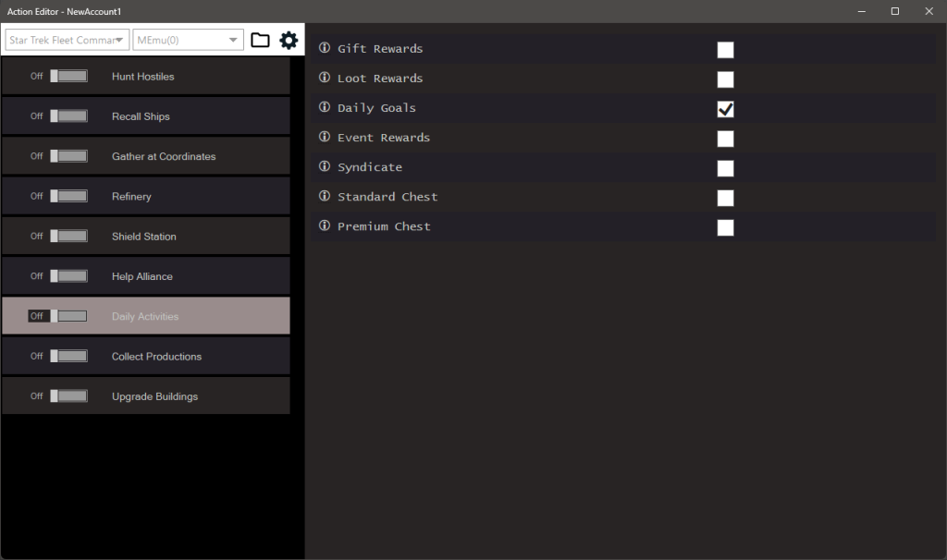View info for Premium Chest
This screenshot has height=560, width=947.
click(x=322, y=225)
